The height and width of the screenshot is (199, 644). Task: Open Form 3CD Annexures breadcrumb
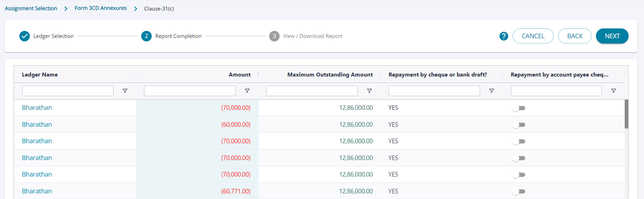[101, 8]
